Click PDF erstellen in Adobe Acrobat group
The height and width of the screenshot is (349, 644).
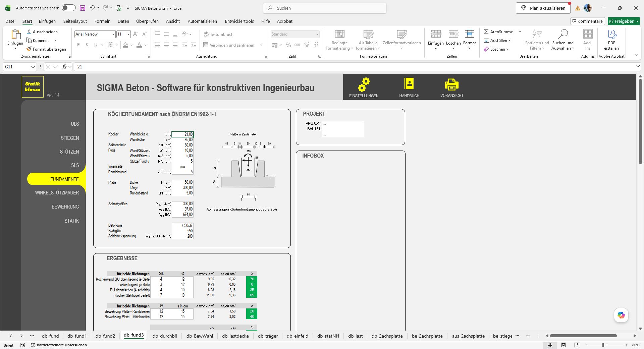click(x=611, y=40)
